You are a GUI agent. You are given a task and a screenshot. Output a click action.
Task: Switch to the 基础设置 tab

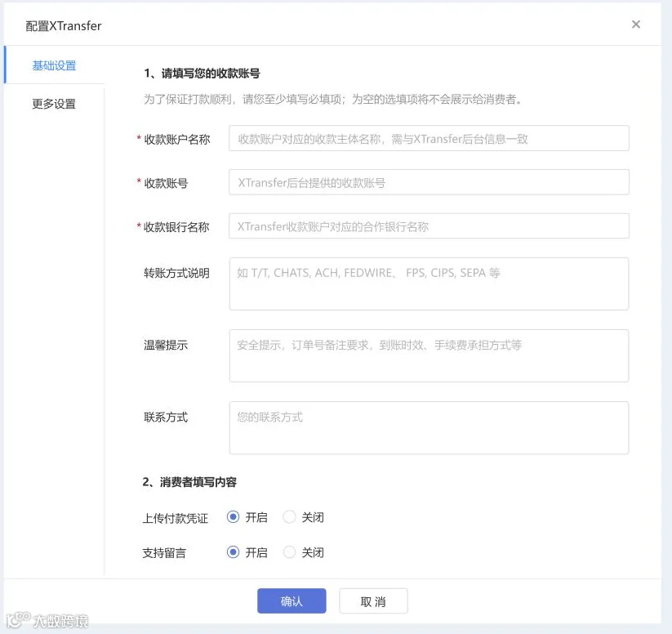coord(54,65)
